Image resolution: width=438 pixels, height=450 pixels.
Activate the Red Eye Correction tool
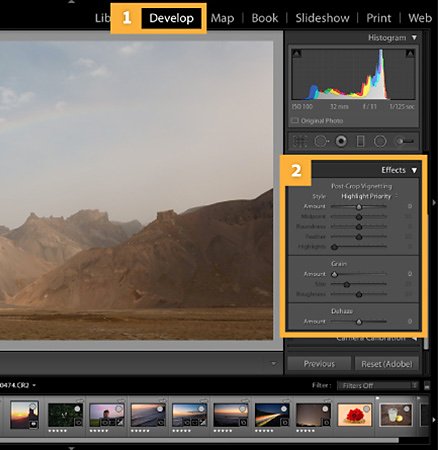(341, 141)
